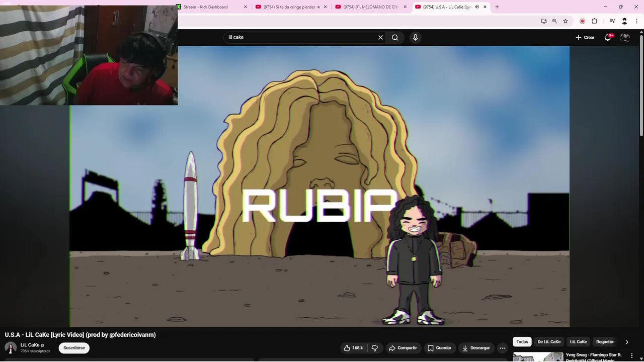Select the LiL CaKe filter chip

(x=578, y=342)
